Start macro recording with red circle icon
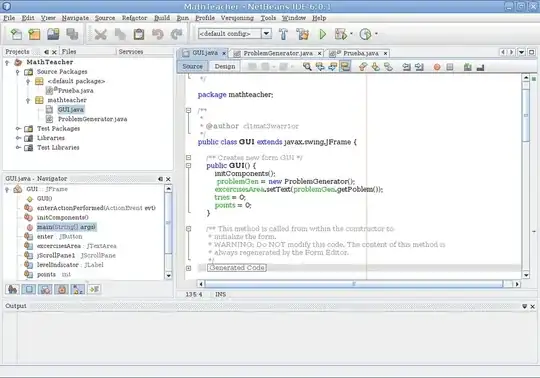 (437, 67)
